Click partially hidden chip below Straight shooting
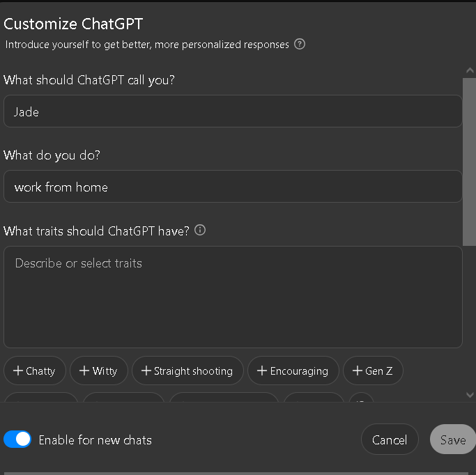 [224, 398]
